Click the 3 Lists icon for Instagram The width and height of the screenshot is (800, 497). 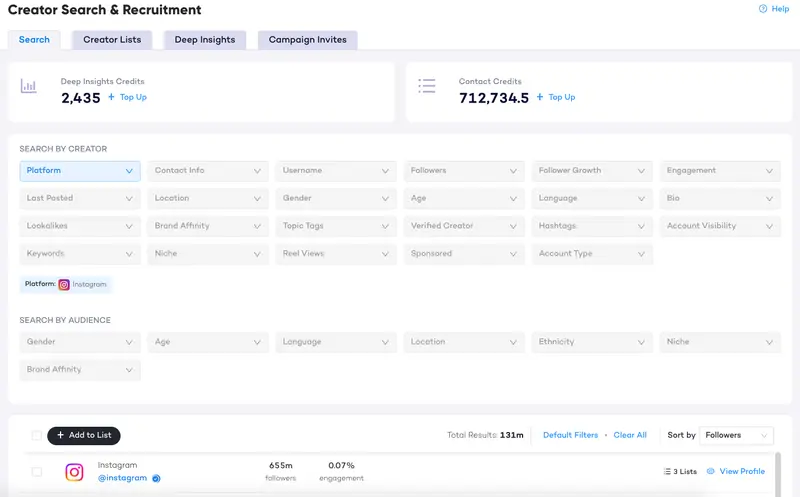pyautogui.click(x=668, y=471)
